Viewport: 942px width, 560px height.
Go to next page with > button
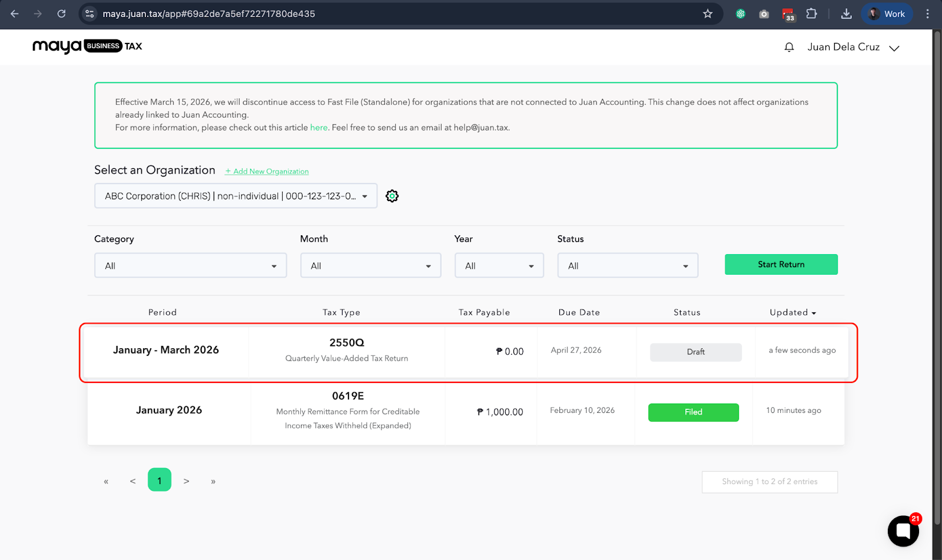(187, 481)
